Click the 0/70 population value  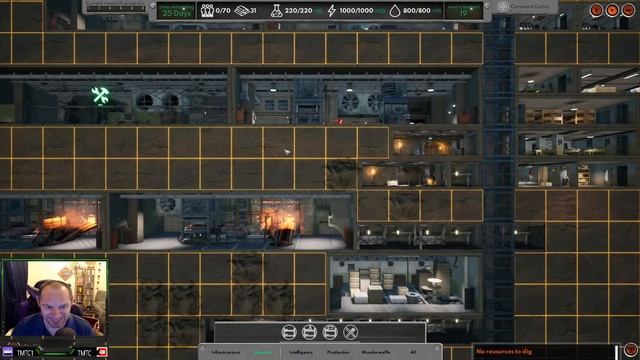[223, 11]
